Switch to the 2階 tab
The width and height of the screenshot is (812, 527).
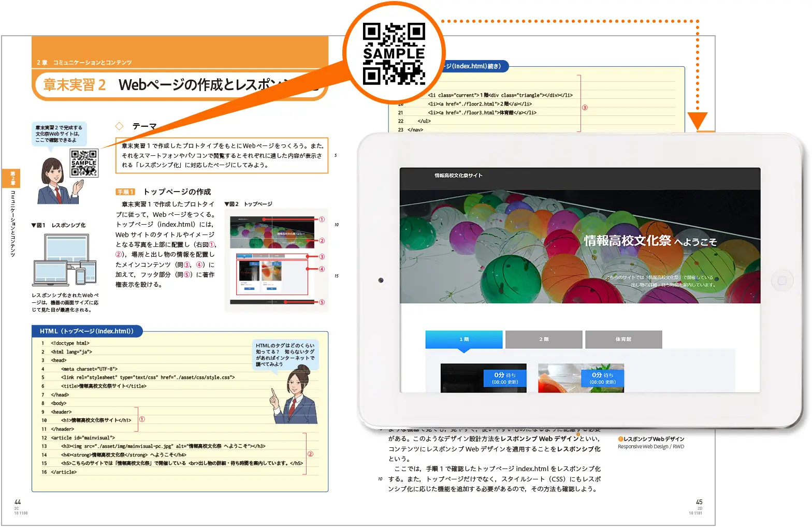[x=543, y=339]
